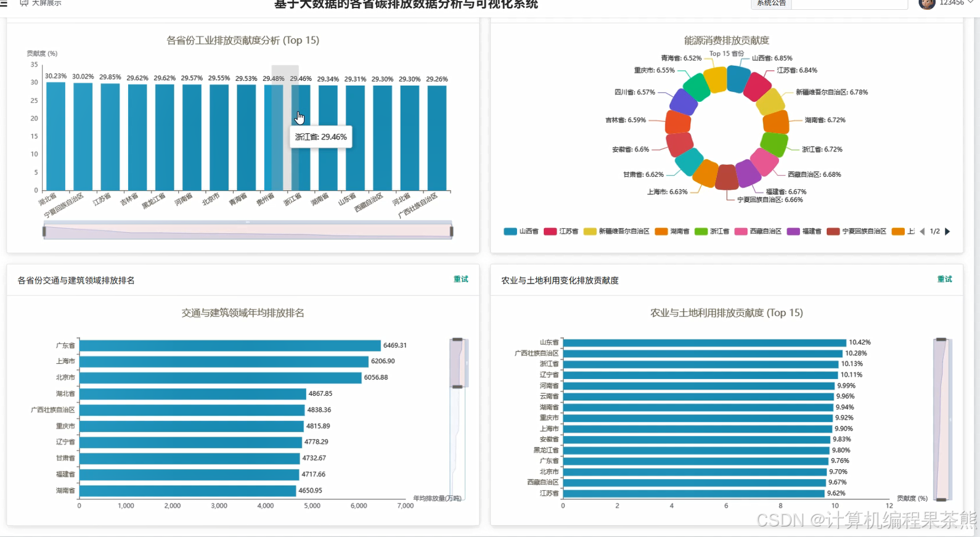Select the blue 山西省 donut segment

pyautogui.click(x=738, y=79)
